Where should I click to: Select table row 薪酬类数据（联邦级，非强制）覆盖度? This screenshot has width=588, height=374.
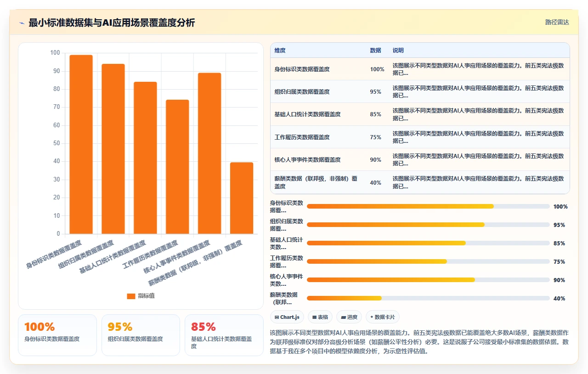[420, 182]
